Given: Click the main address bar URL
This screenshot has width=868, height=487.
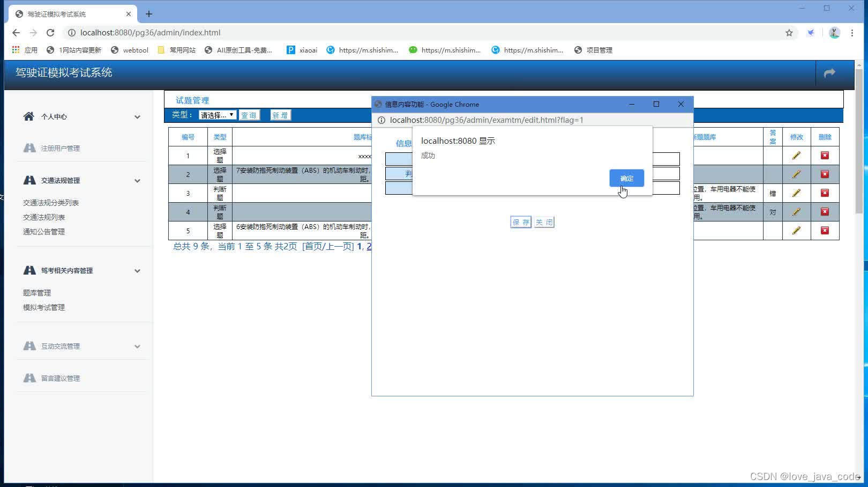Looking at the screenshot, I should (150, 33).
